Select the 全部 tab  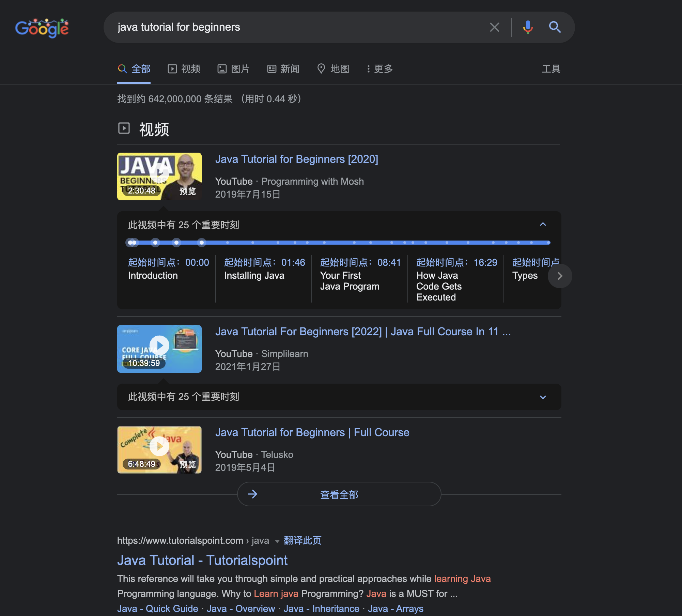pyautogui.click(x=134, y=69)
